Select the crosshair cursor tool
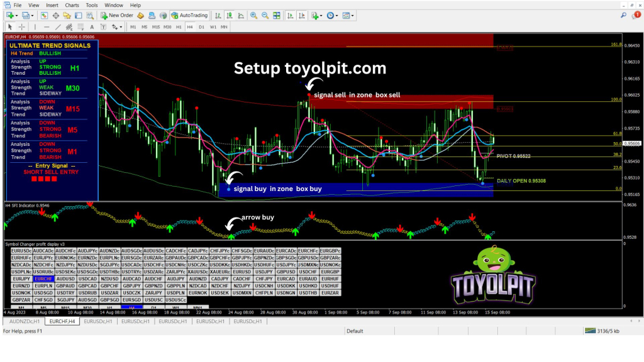644x362 pixels. pyautogui.click(x=21, y=27)
